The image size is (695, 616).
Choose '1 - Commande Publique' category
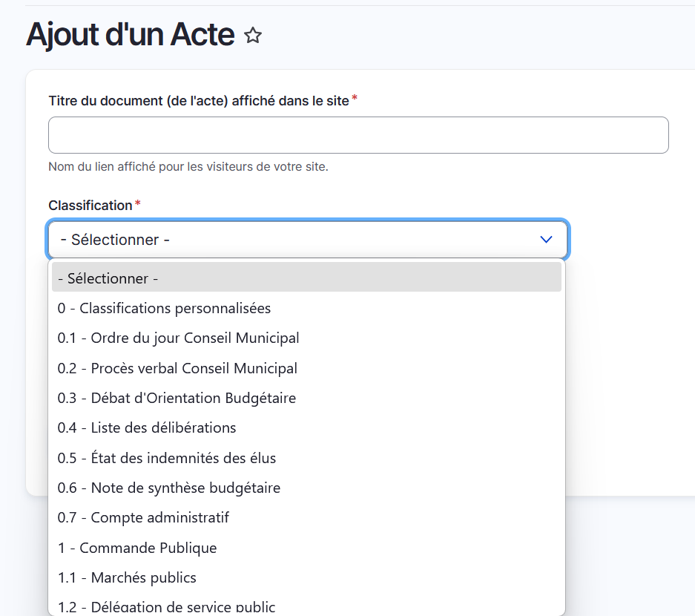click(x=137, y=548)
